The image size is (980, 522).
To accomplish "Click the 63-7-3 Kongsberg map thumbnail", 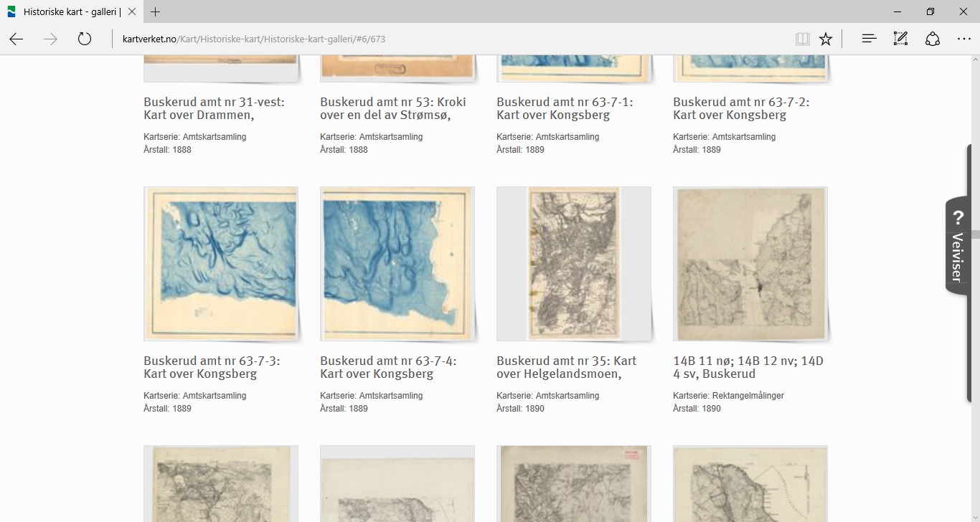I will [221, 264].
